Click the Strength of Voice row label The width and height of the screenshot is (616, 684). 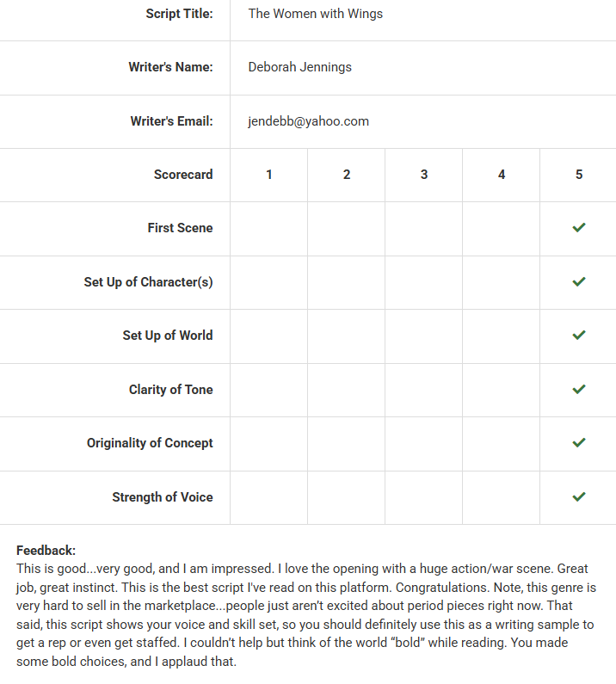[x=162, y=497]
